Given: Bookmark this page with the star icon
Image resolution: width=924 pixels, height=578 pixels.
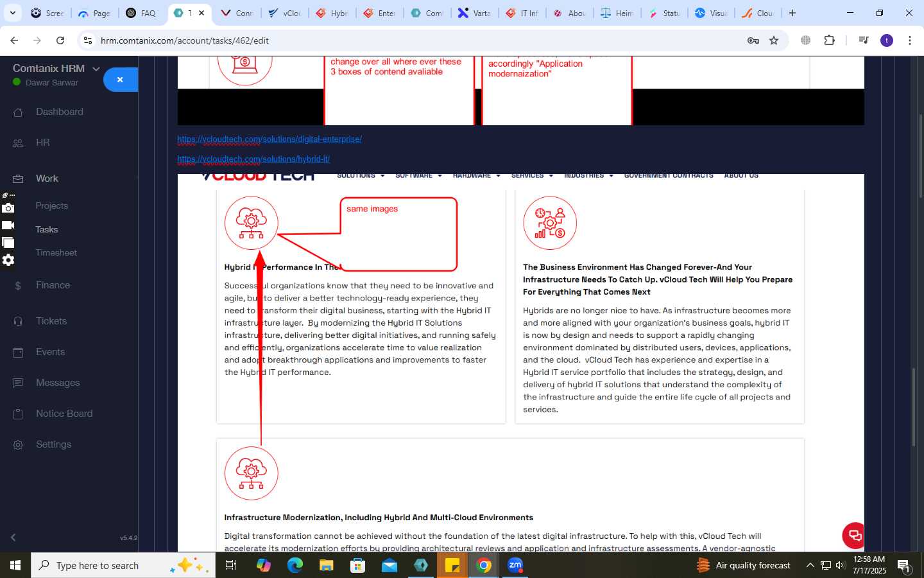Looking at the screenshot, I should coord(774,40).
